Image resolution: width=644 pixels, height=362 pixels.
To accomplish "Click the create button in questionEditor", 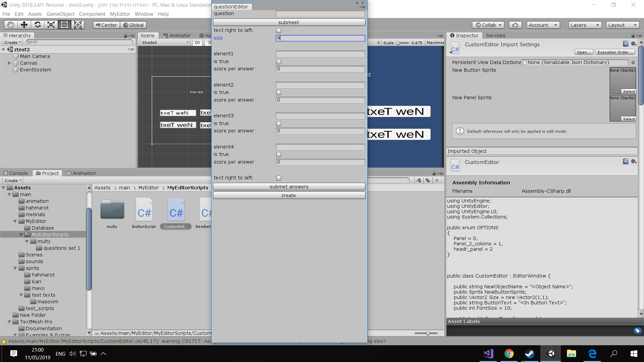I will (289, 195).
